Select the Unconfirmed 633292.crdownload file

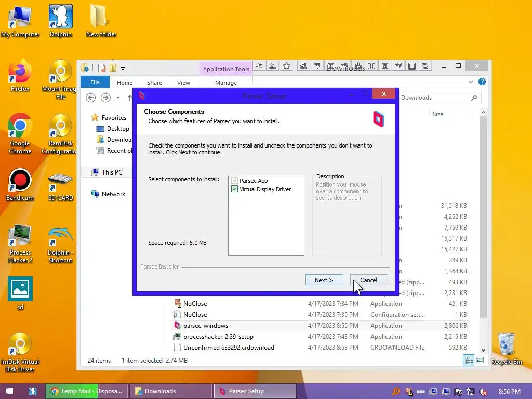(320, 348)
